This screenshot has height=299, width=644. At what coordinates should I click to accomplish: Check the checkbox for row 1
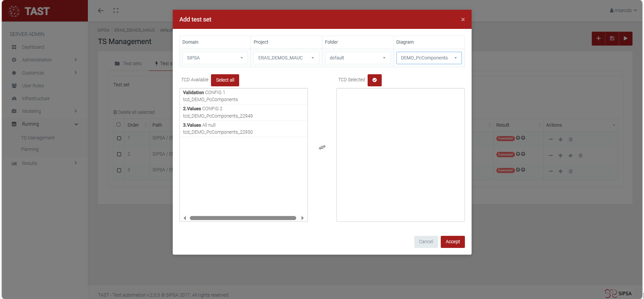119,138
